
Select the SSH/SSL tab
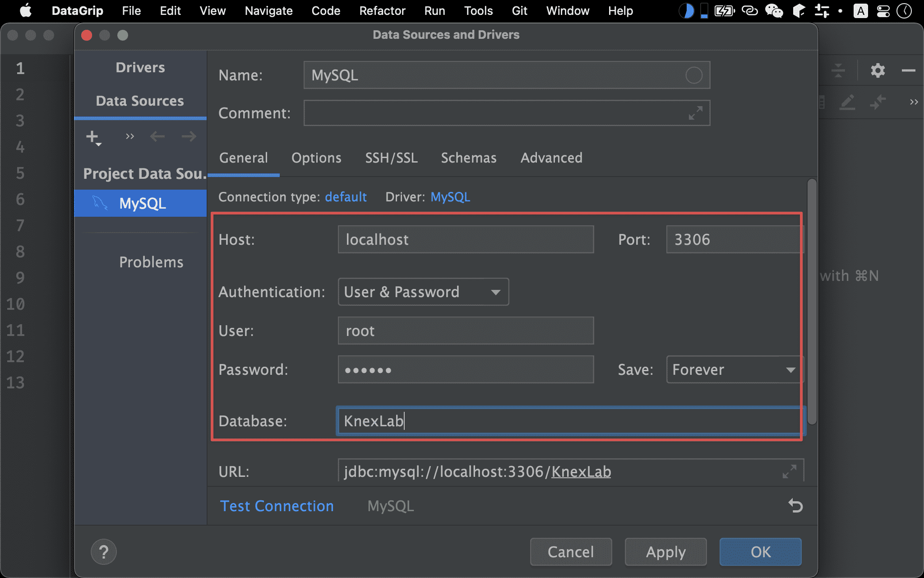coord(391,158)
